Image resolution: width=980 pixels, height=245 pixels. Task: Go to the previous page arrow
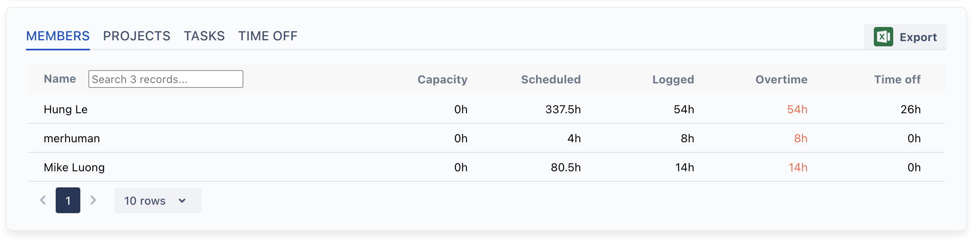tap(43, 200)
